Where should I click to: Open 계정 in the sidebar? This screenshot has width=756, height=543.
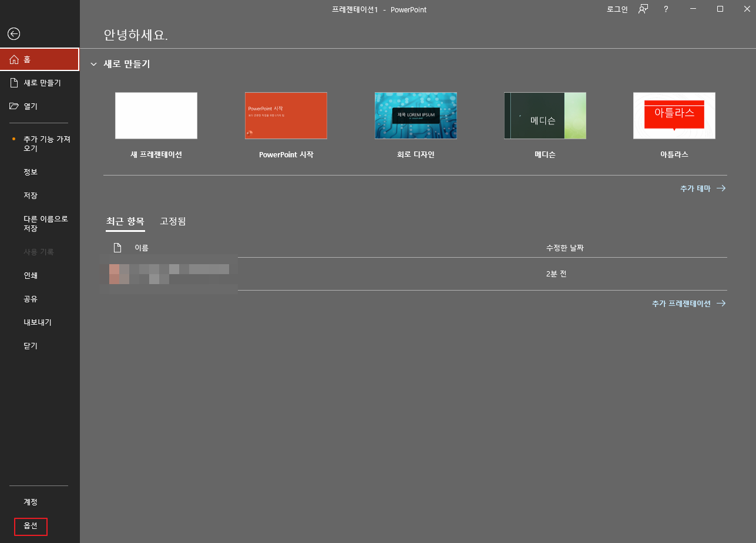[39, 502]
